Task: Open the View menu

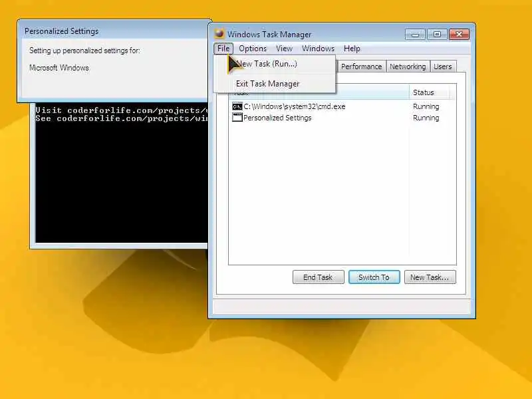Action: point(284,49)
